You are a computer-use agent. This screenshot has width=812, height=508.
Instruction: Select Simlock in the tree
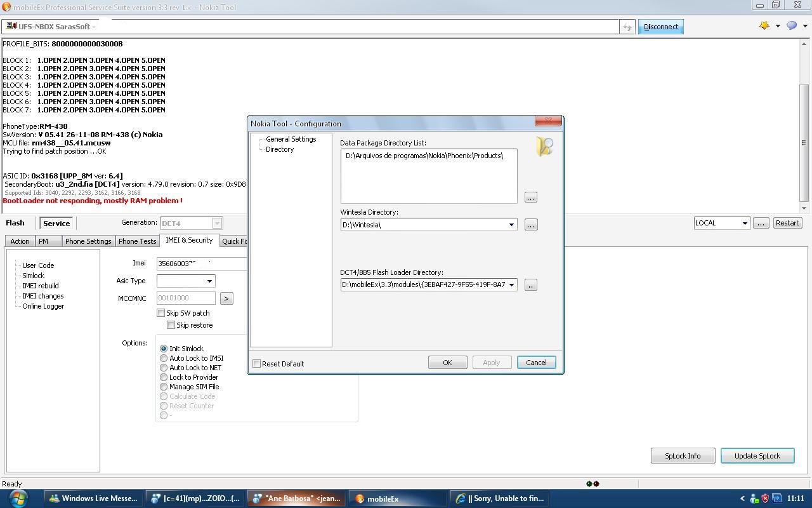33,276
